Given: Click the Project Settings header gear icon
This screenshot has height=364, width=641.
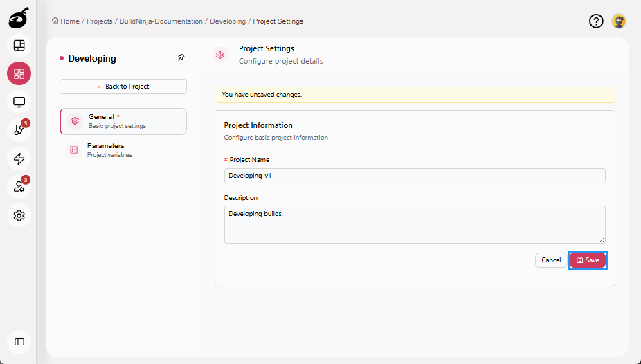Looking at the screenshot, I should tap(220, 55).
